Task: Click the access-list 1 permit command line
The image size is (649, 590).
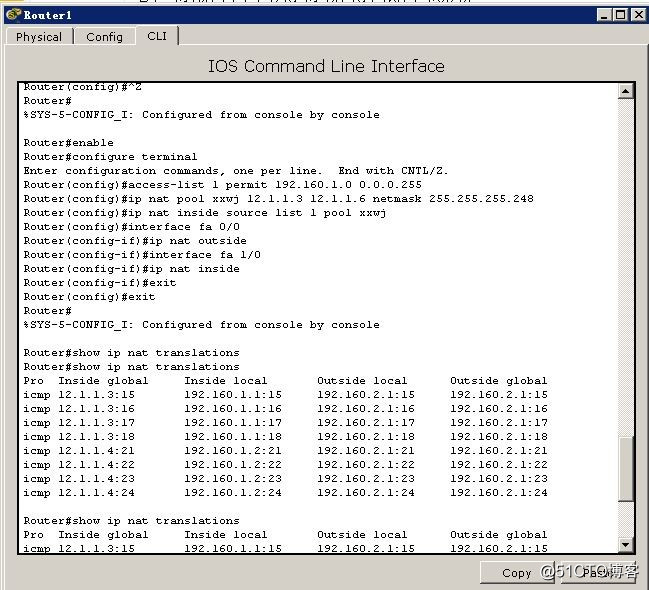Action: (223, 185)
